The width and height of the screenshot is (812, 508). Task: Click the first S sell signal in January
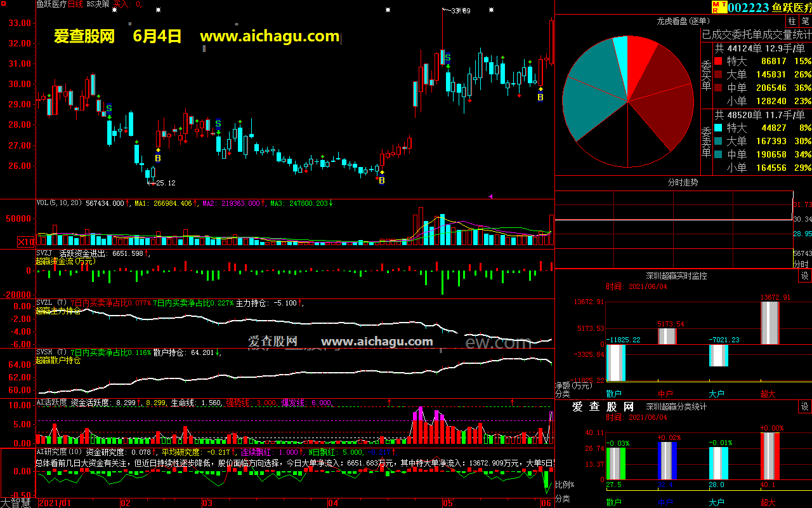(108, 109)
